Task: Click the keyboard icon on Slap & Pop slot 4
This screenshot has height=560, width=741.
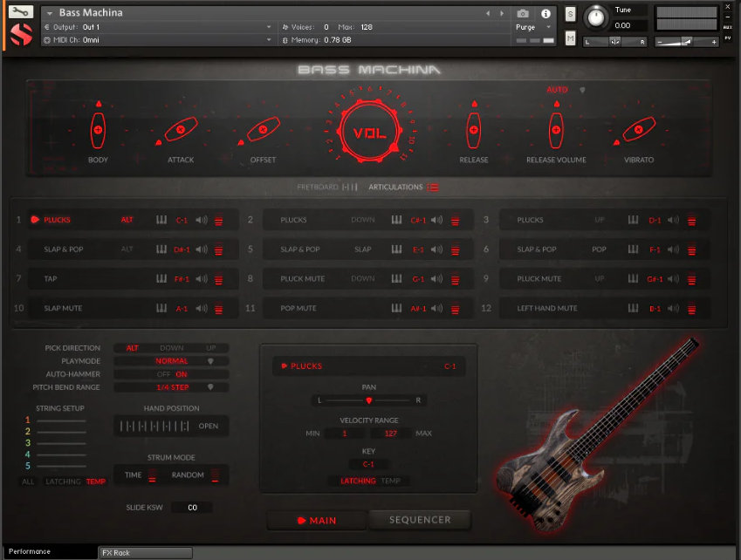Action: pos(161,249)
